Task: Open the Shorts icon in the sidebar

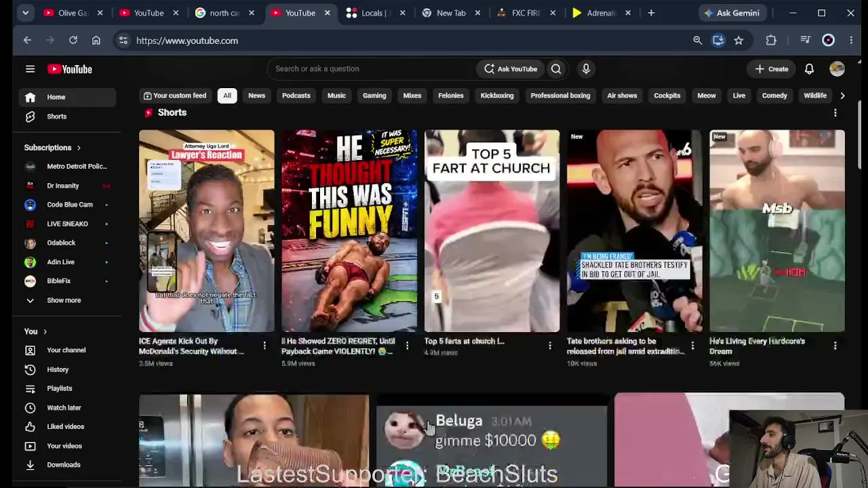Action: (x=30, y=117)
